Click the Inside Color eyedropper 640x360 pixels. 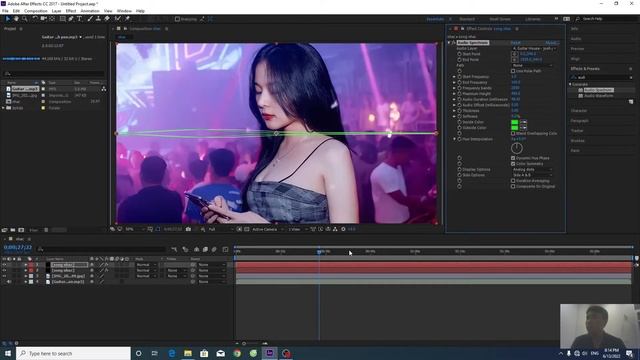pos(523,122)
